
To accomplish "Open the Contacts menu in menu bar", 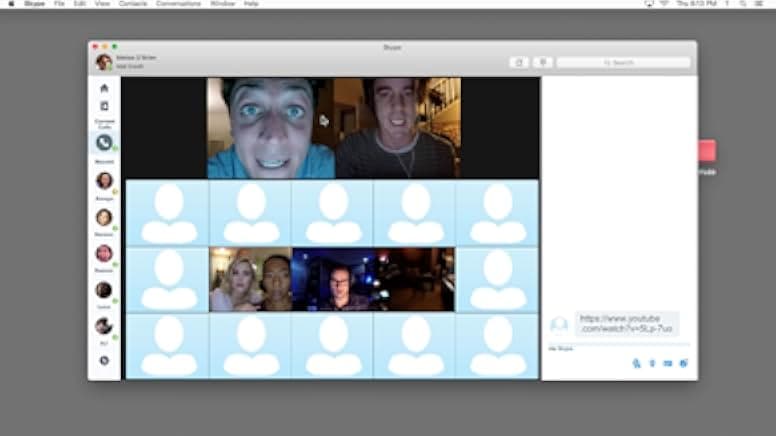I will tap(133, 4).
